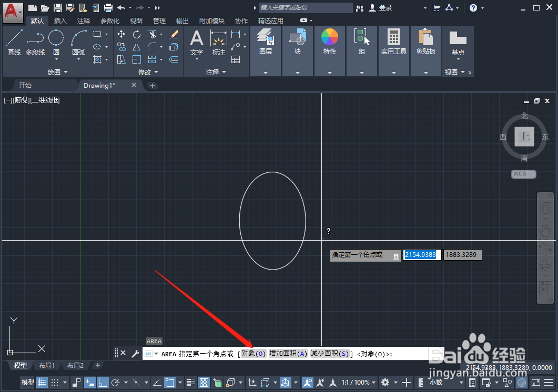Click the new drawing tab plus button

[153, 85]
